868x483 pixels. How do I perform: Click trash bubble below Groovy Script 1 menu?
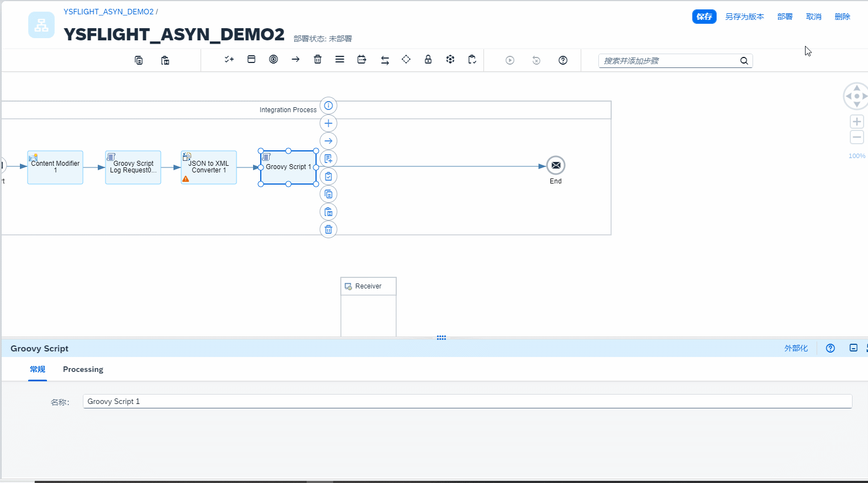(328, 229)
